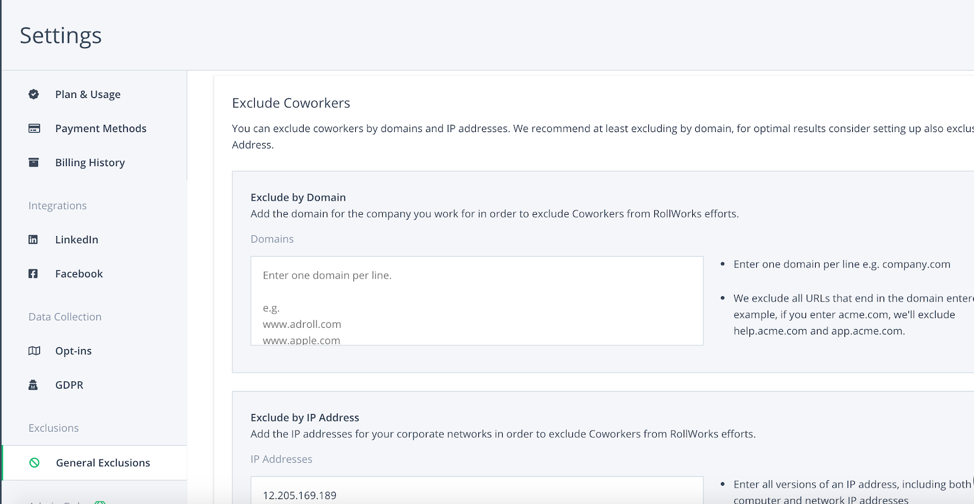Click the hint mentioning help.acme.com and app.acme.com
The image size is (974, 504).
click(x=853, y=314)
